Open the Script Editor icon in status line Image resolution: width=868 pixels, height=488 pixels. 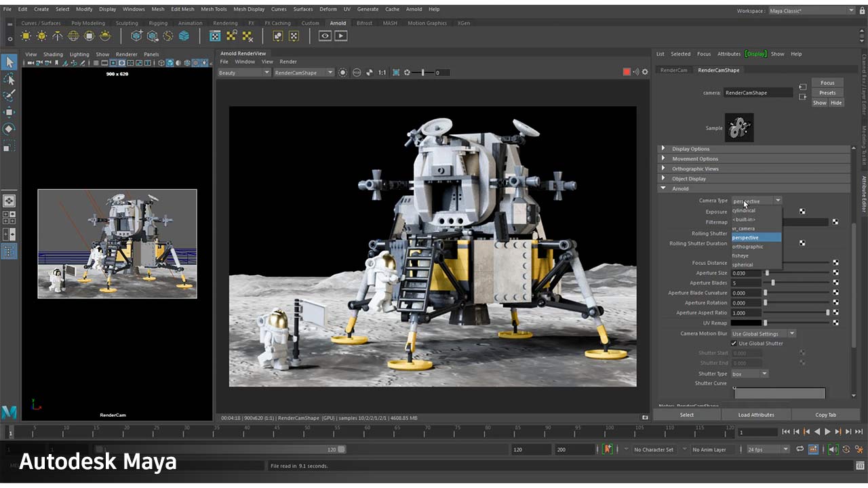[x=859, y=466]
